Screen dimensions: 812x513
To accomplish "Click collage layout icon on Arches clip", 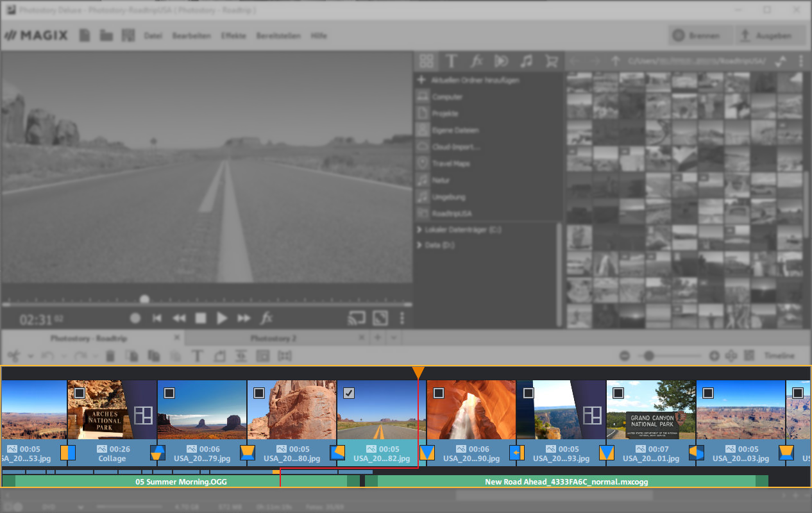I will pyautogui.click(x=143, y=415).
